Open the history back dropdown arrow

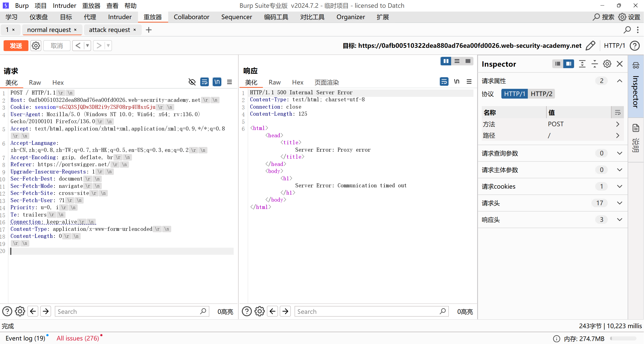pos(87,46)
